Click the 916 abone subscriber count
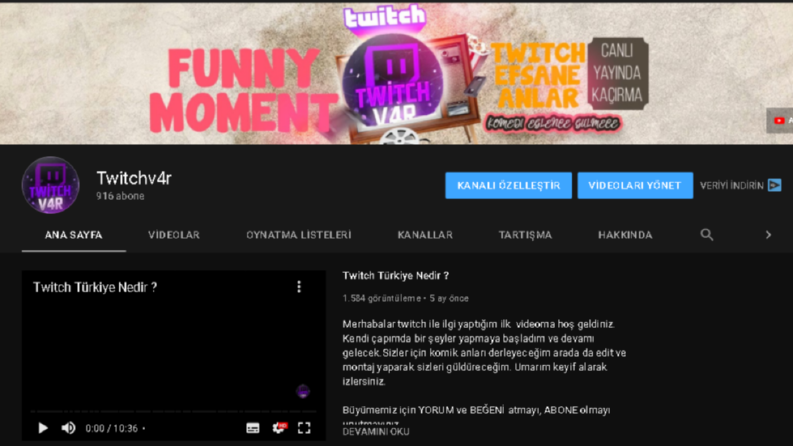This screenshot has width=793, height=446. coord(120,196)
